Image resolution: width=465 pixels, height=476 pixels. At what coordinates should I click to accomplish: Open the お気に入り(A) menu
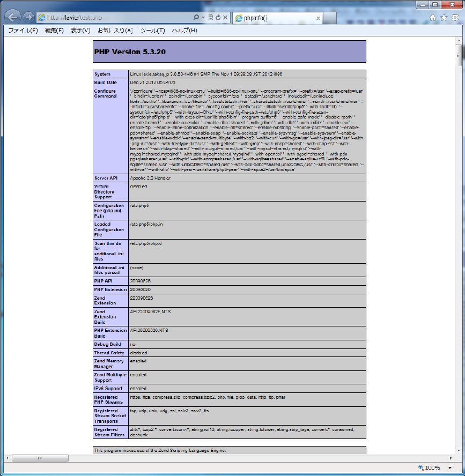click(x=115, y=31)
